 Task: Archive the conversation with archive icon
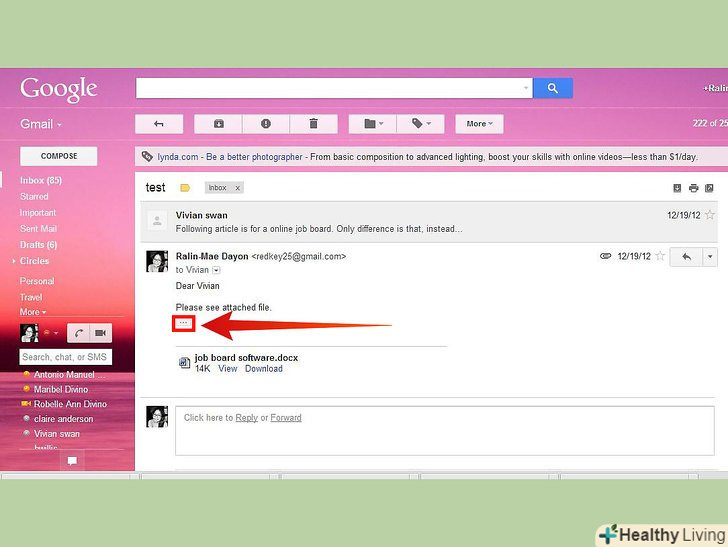219,124
